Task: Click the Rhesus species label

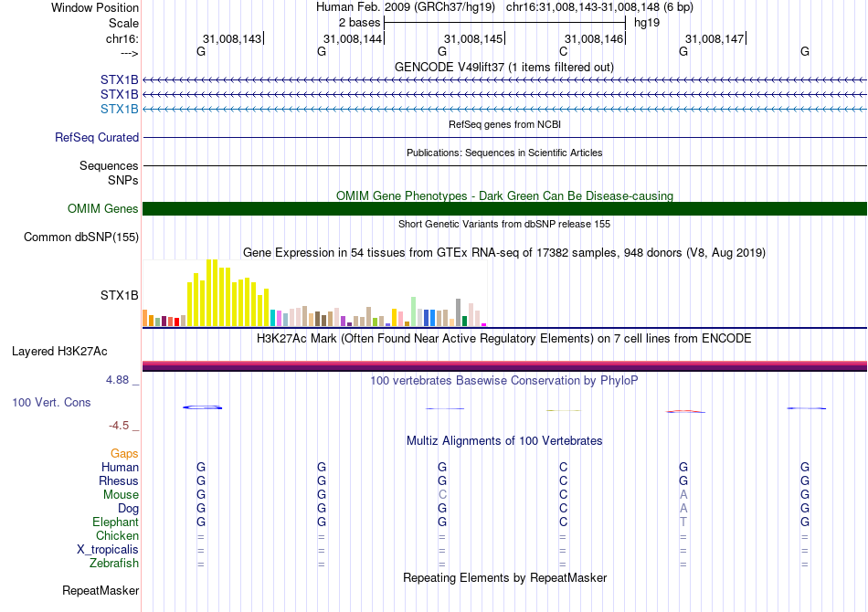Action: [x=119, y=480]
